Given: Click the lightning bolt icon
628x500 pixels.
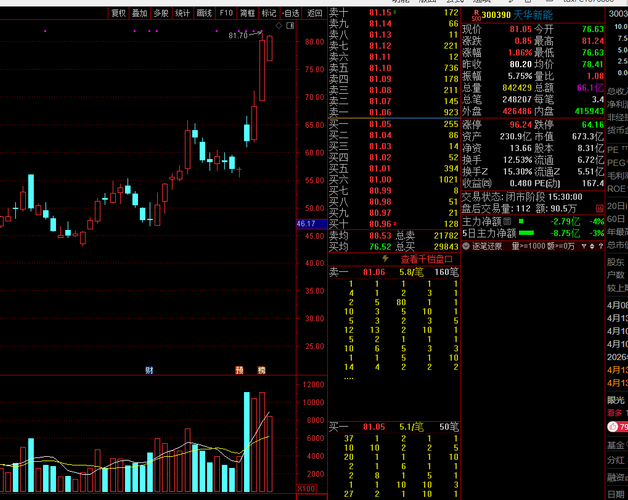Looking at the screenshot, I should [385, 259].
